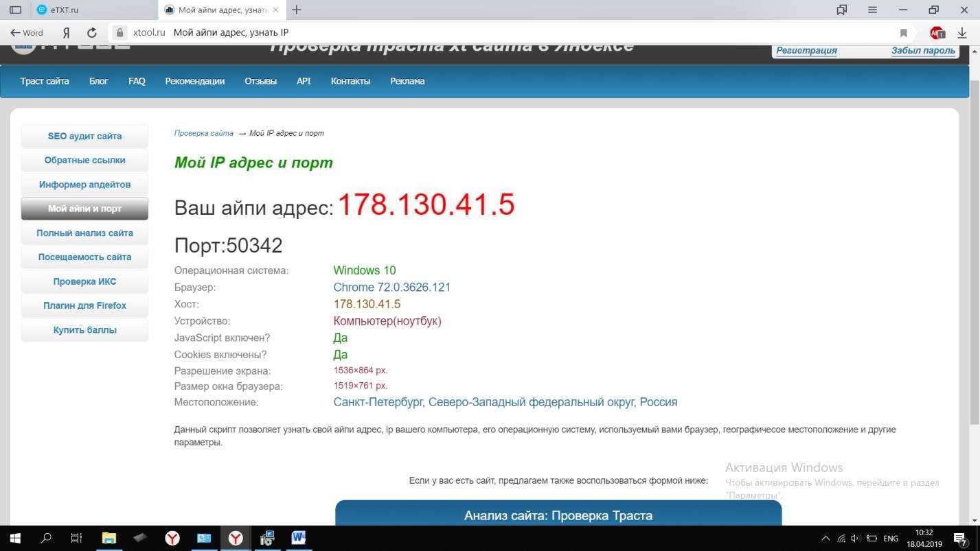Follow the 'Проверка сайта' breadcrumb link
The image size is (980, 551).
203,133
